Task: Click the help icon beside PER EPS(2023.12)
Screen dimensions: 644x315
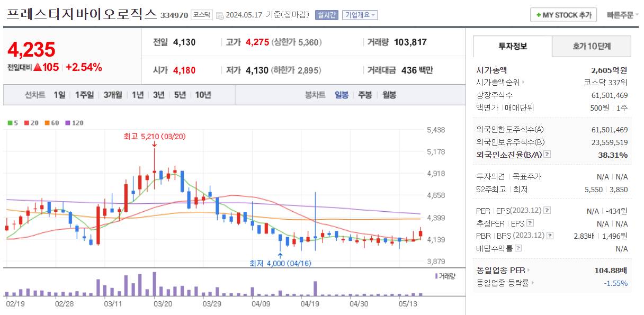Action: [x=546, y=211]
